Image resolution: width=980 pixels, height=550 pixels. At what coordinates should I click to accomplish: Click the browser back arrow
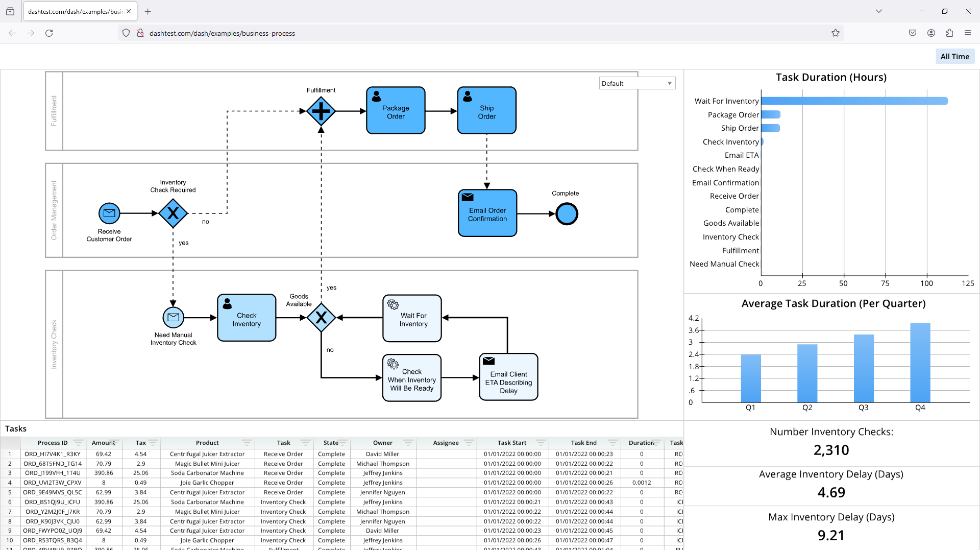(12, 33)
